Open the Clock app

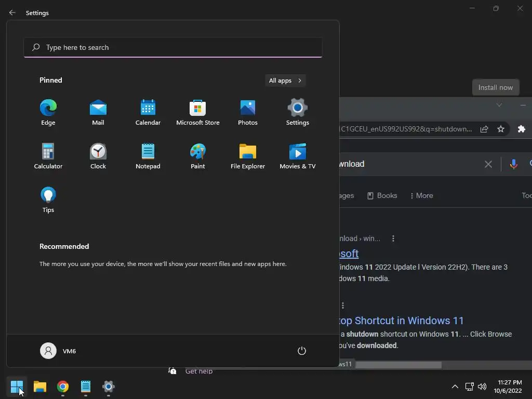(98, 156)
